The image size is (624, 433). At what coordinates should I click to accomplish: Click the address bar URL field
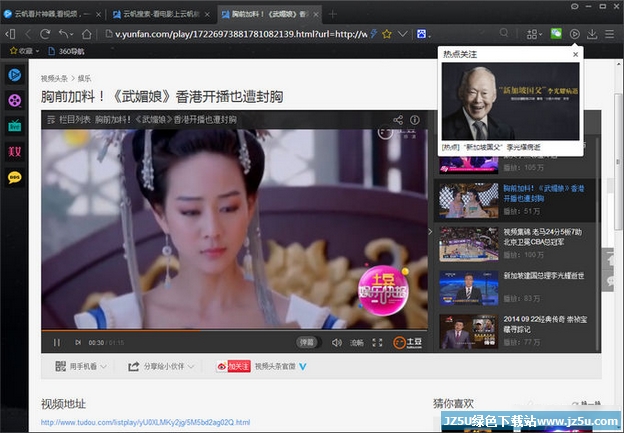click(241, 34)
